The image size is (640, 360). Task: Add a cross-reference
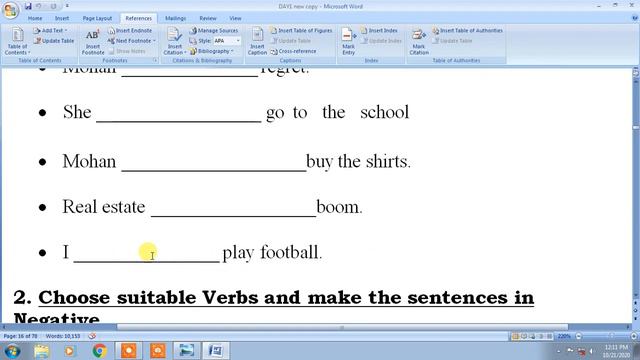[x=293, y=51]
